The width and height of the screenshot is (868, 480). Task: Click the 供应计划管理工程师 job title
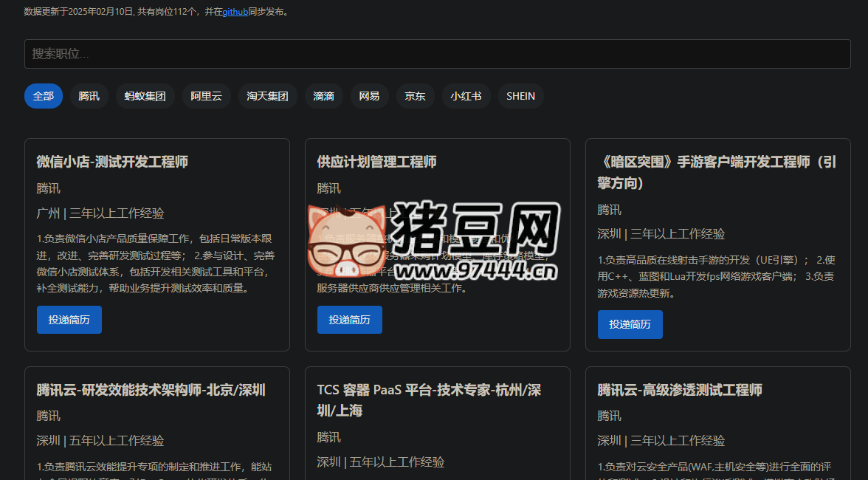[376, 162]
